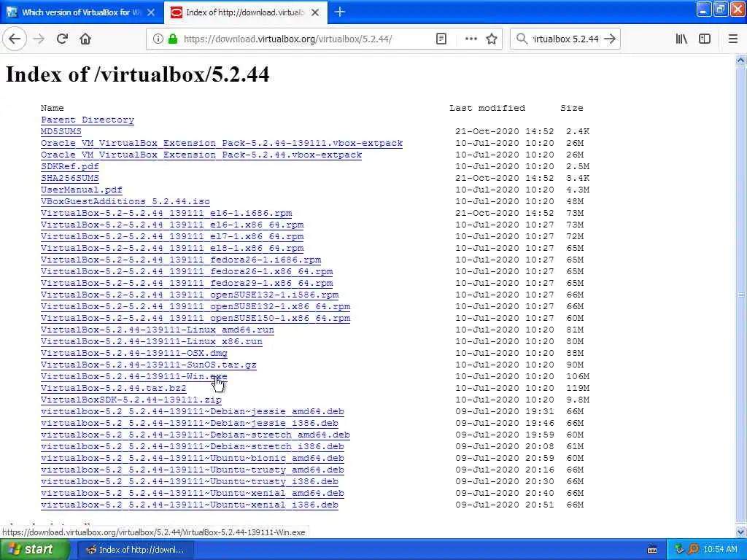Show site information icon in address bar
This screenshot has width=747, height=560.
[x=158, y=39]
